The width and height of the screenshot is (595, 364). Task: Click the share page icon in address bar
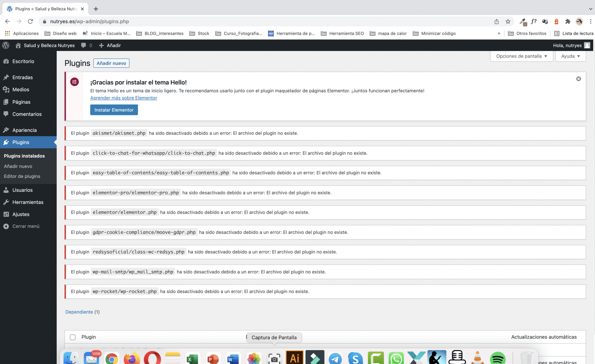click(x=497, y=22)
